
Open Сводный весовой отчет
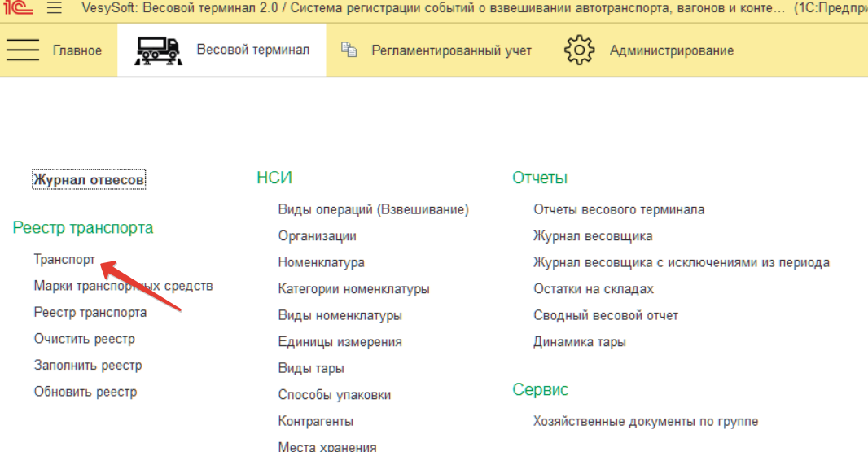(605, 315)
